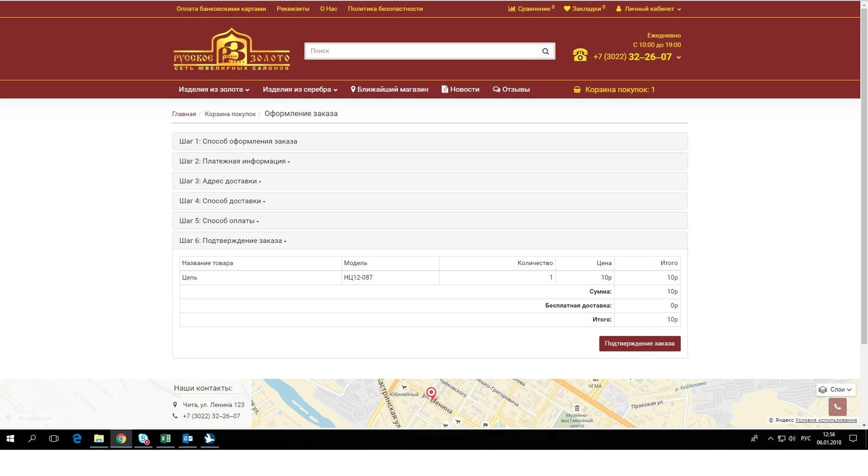Viewport: 868px width, 476px height.
Task: Click the floating callback phone icon
Action: click(x=837, y=407)
